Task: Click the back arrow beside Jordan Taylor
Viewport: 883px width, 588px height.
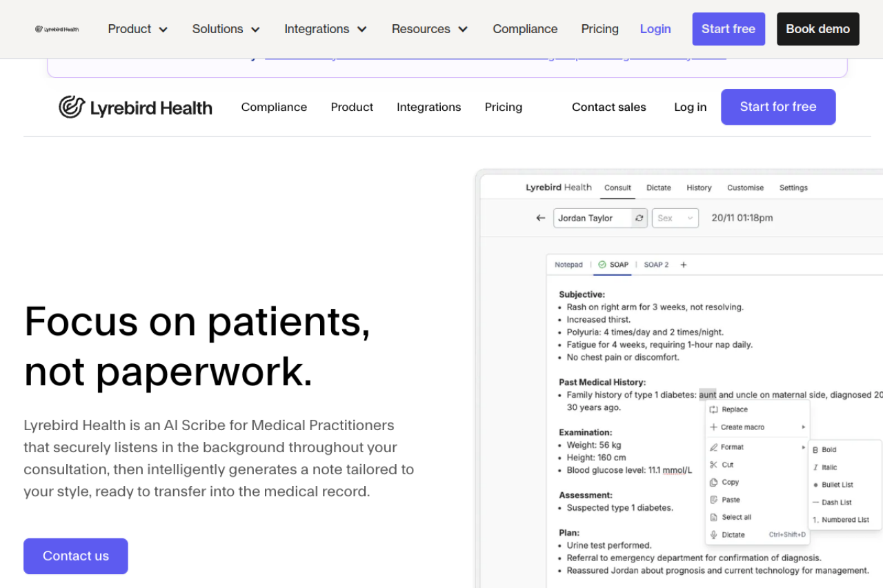Action: tap(541, 218)
